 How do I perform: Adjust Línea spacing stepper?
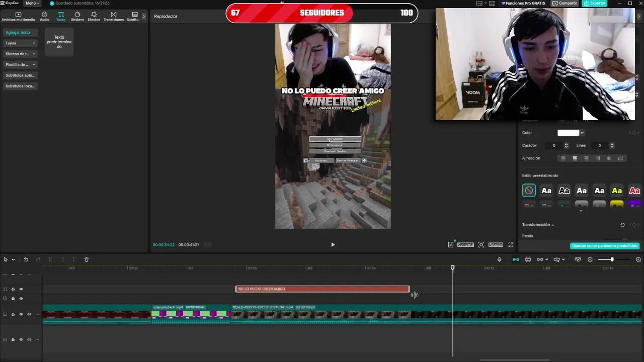pos(612,145)
